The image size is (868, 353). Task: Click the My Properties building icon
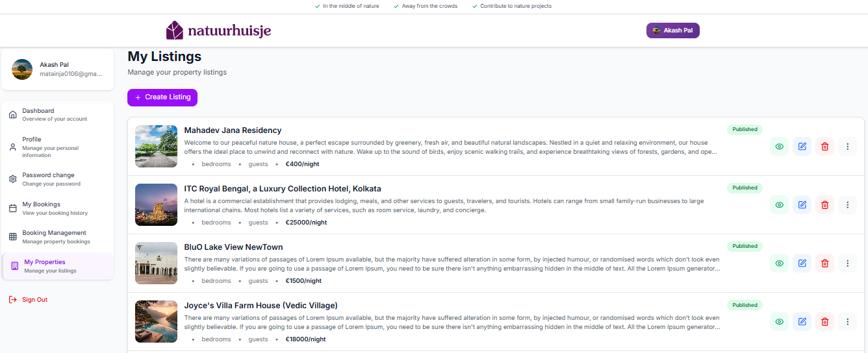click(15, 266)
